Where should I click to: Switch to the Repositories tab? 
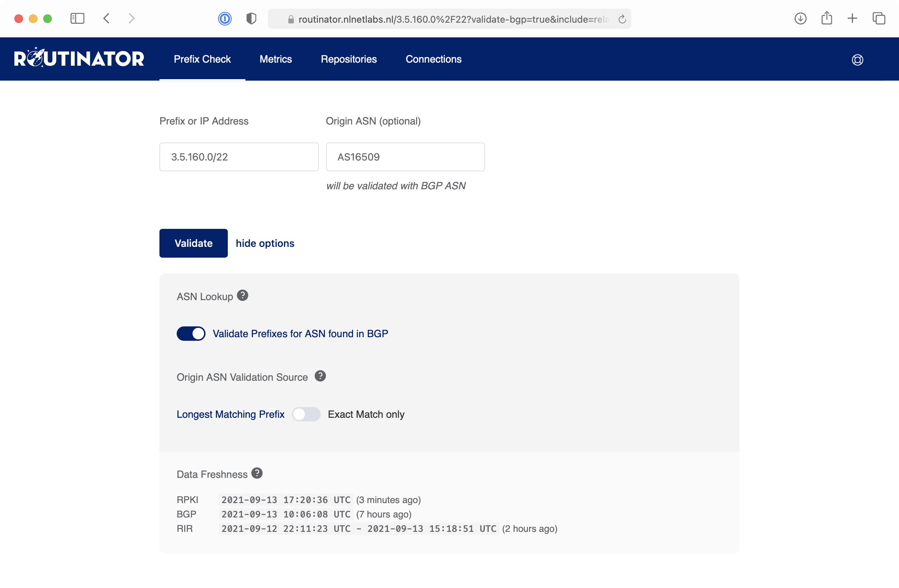pyautogui.click(x=348, y=59)
